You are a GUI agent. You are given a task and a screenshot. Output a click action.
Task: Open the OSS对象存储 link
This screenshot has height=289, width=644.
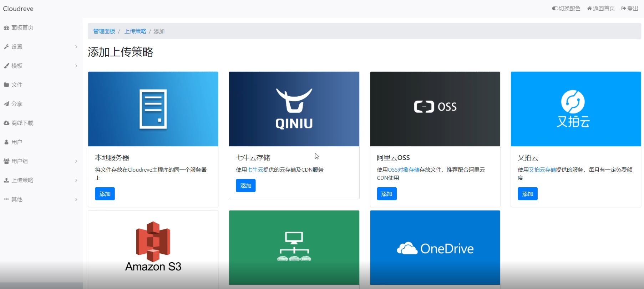point(404,170)
